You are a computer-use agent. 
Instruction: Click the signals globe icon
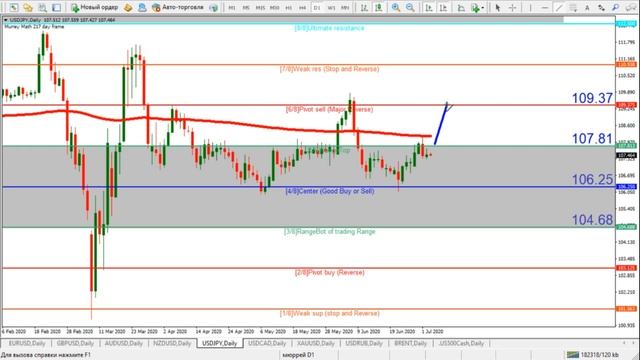tap(213, 7)
